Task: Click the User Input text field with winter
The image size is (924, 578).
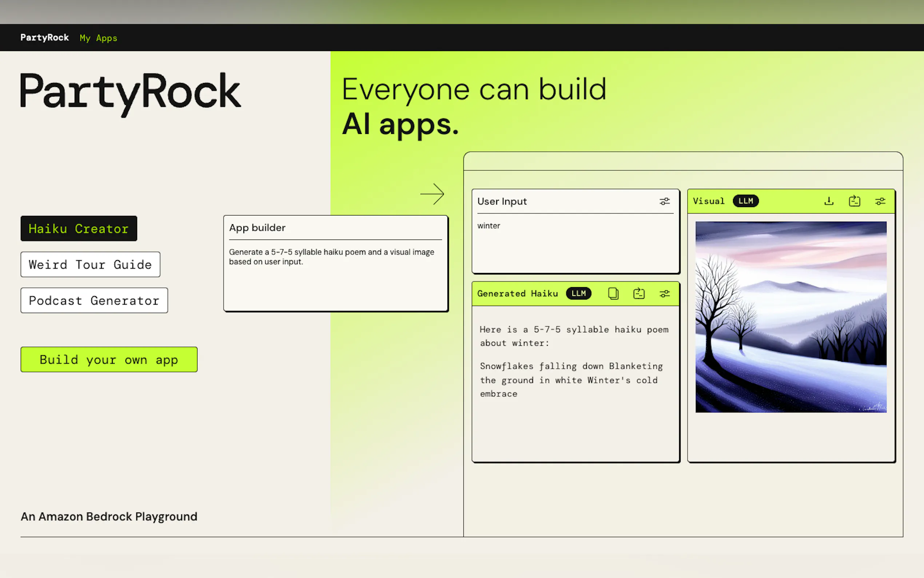Action: pos(575,241)
